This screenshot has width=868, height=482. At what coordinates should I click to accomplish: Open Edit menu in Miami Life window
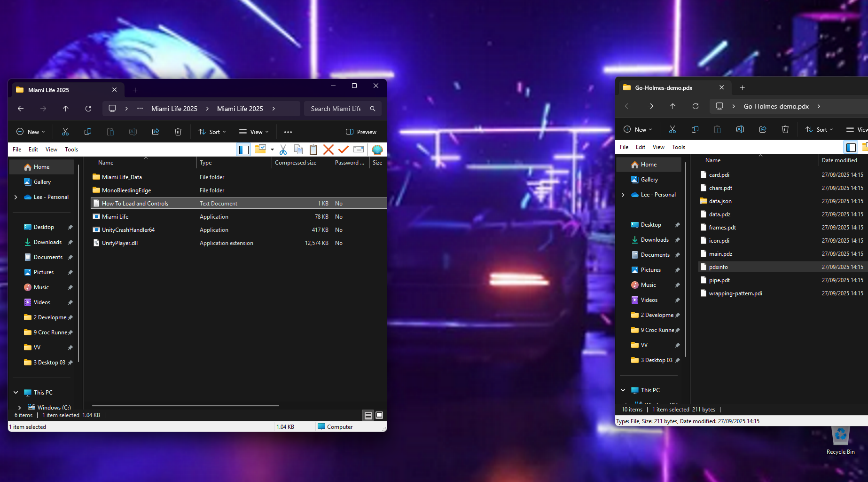(33, 150)
